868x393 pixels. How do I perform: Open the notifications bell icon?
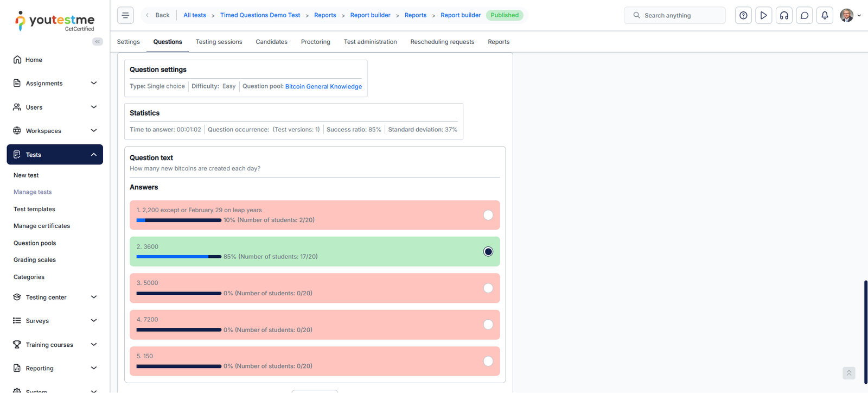tap(825, 15)
